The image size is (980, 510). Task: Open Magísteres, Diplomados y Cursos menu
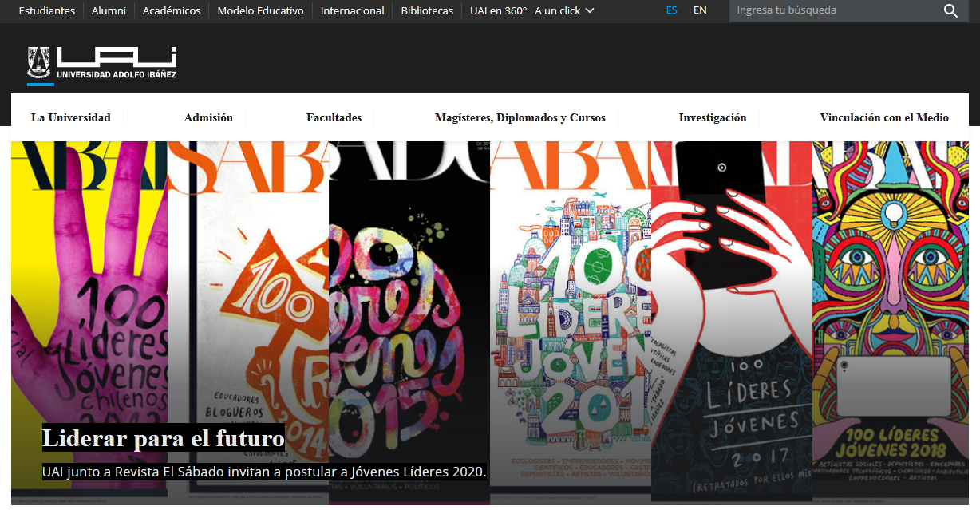pos(520,117)
